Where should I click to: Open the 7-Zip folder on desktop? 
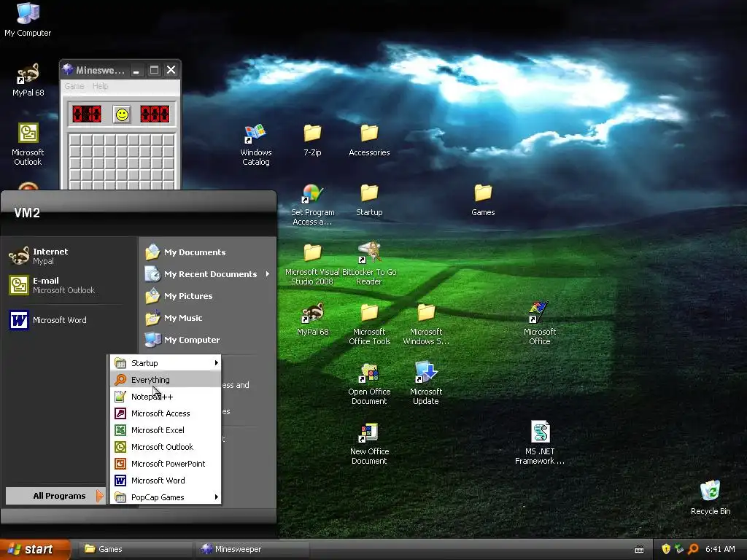(312, 140)
